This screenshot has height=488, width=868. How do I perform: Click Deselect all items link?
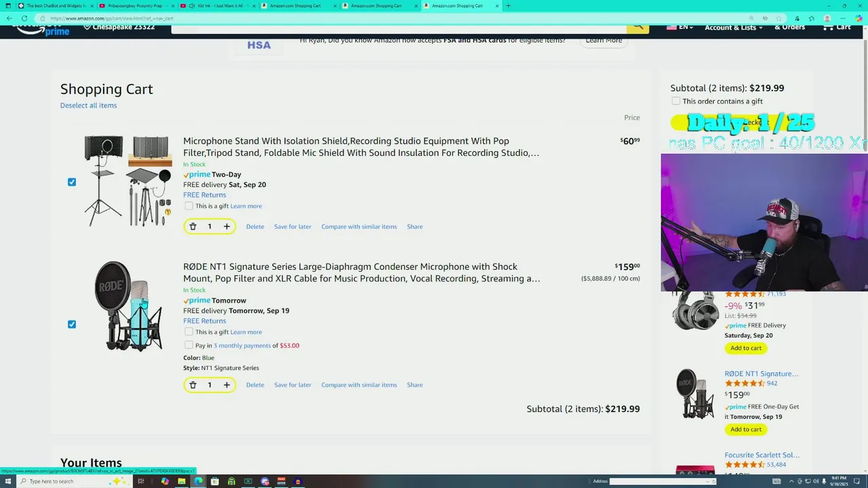point(88,105)
